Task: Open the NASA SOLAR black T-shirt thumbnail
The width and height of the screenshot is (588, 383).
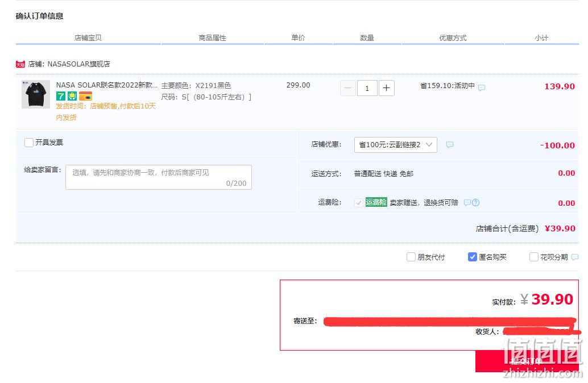Action: coord(36,94)
